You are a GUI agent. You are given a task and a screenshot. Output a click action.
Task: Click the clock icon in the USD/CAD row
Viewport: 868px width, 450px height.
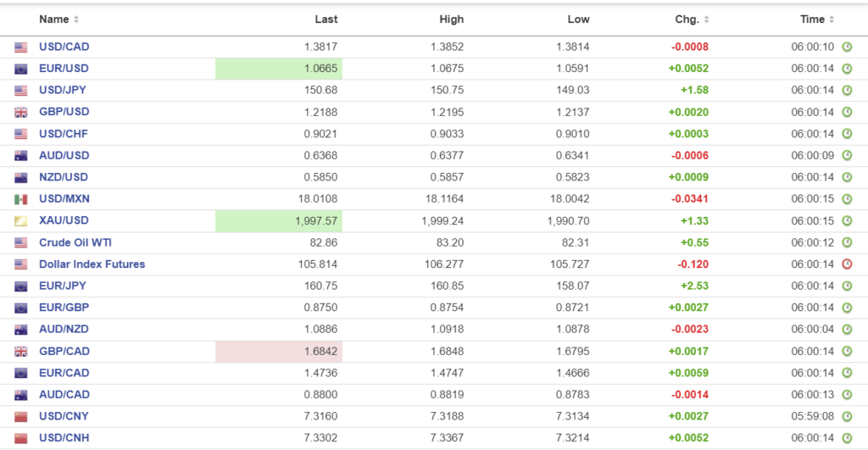pyautogui.click(x=847, y=47)
